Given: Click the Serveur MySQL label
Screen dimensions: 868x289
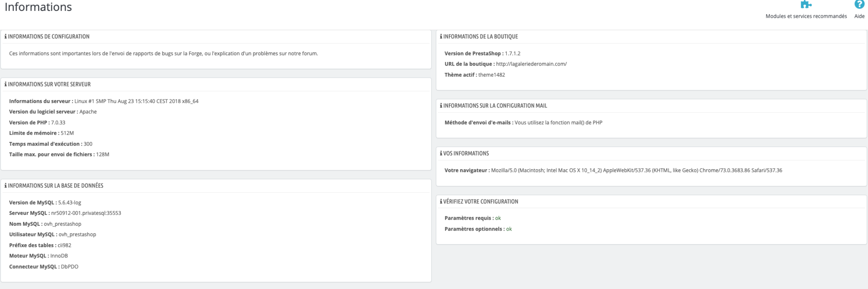Looking at the screenshot, I should tap(29, 213).
